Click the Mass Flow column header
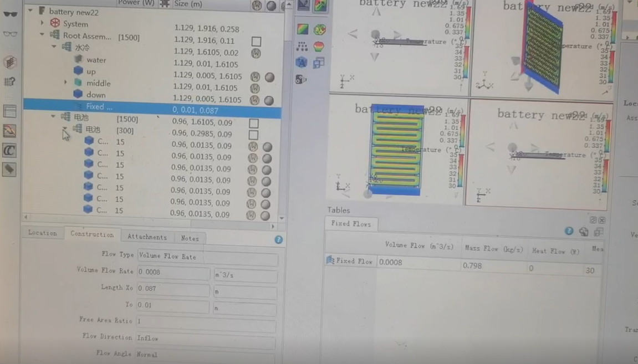Screen dimensions: 638x364 [x=494, y=249]
